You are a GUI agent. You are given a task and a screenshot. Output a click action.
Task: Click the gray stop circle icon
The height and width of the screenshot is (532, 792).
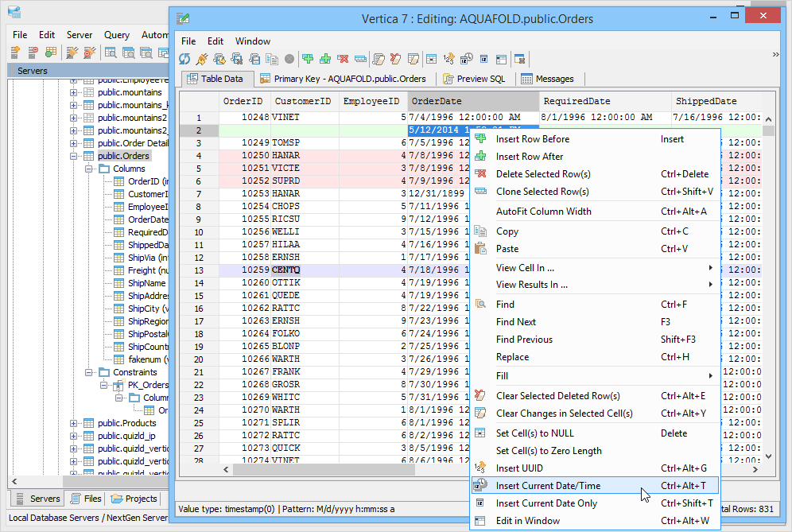pyautogui.click(x=289, y=59)
